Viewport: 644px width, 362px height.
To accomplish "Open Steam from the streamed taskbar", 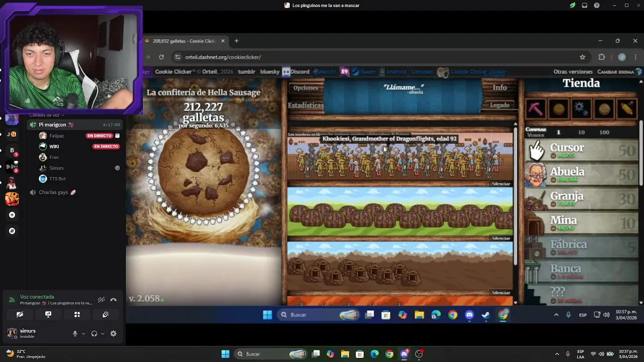I will pyautogui.click(x=486, y=315).
